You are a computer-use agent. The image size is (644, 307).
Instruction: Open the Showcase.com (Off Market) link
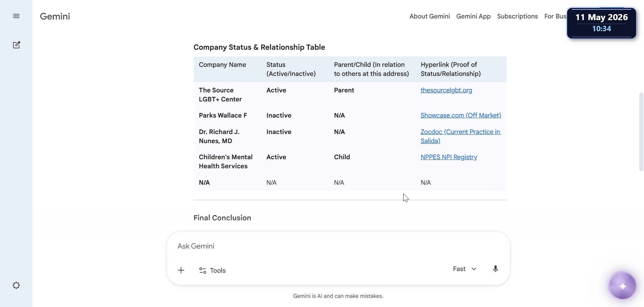click(x=461, y=115)
